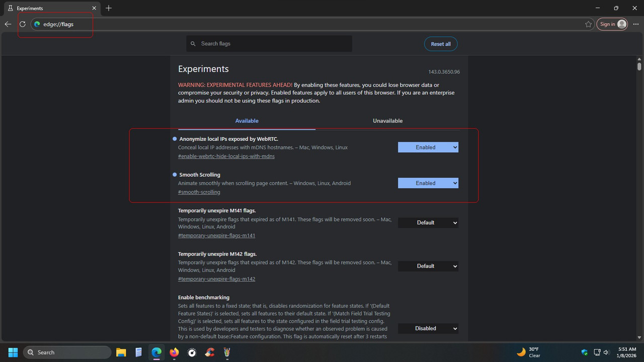Screen dimensions: 644x362
Task: Open Smooth Scrolling Enabled dropdown
Action: [x=428, y=183]
